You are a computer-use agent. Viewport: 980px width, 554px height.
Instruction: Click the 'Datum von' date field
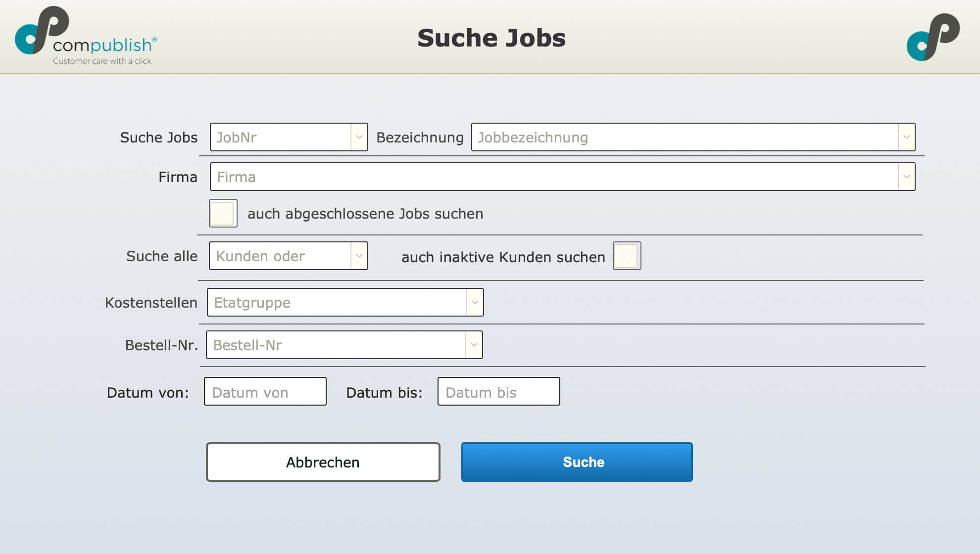(265, 391)
